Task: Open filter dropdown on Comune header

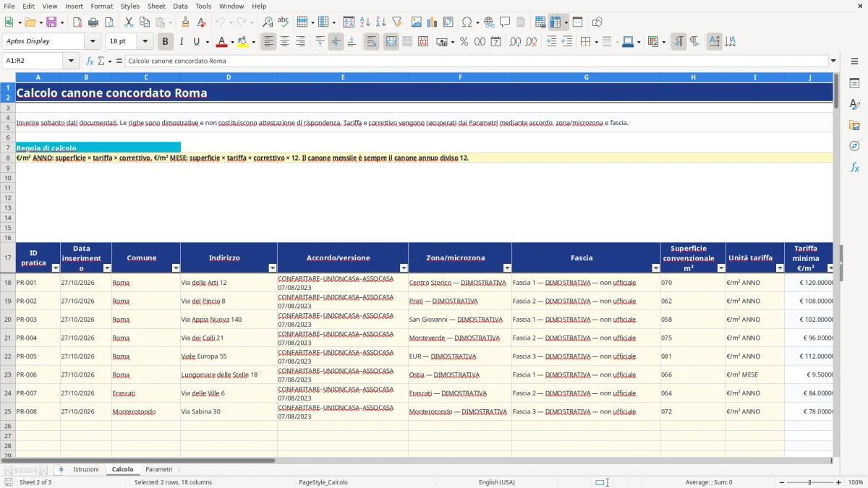Action: 176,268
